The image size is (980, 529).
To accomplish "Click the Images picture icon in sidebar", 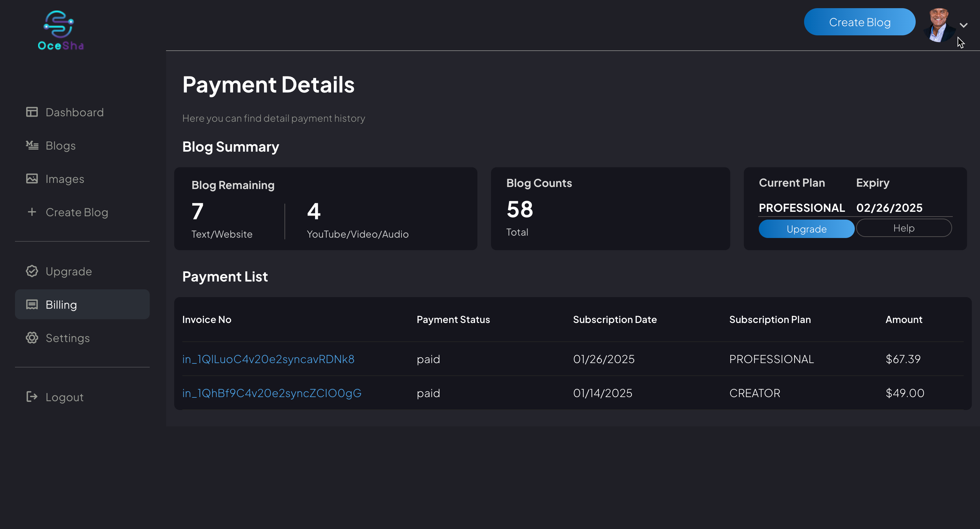I will coord(32,178).
